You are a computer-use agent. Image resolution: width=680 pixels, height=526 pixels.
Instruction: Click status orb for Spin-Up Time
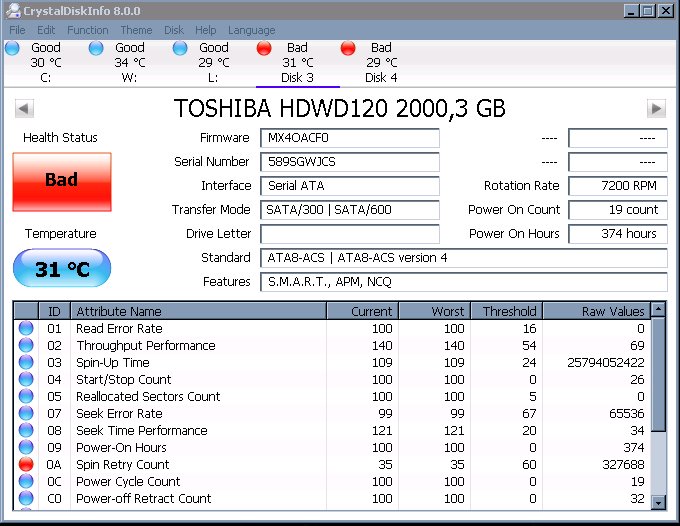[26, 362]
